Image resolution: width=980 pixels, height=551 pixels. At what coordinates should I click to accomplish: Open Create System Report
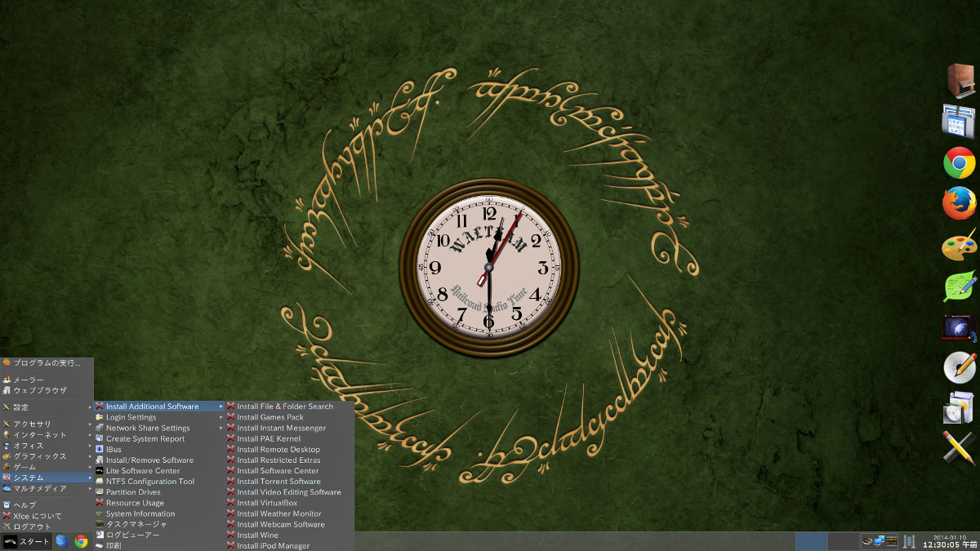[159, 438]
